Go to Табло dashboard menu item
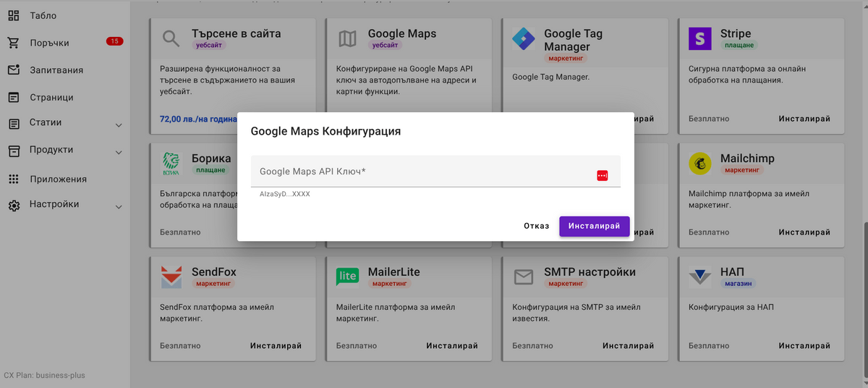868x388 pixels. 43,15
